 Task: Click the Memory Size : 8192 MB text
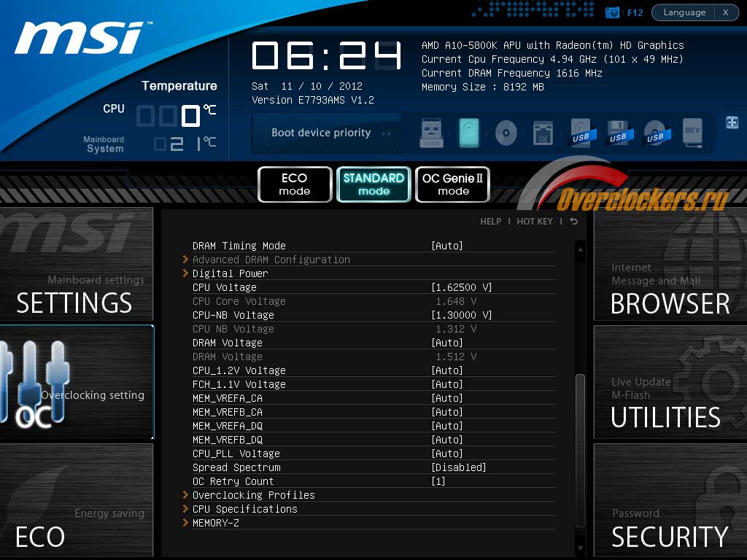483,87
